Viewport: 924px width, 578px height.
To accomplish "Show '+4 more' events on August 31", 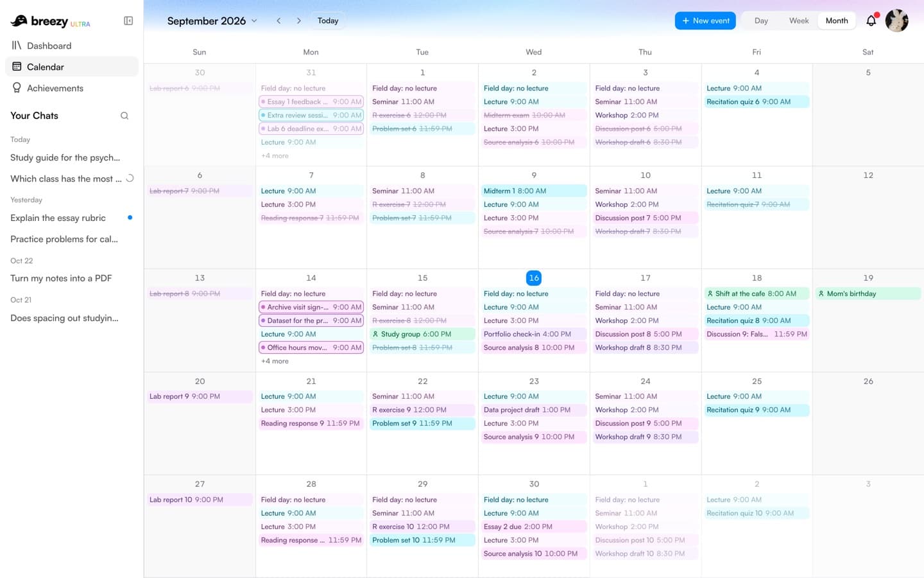I will click(275, 156).
